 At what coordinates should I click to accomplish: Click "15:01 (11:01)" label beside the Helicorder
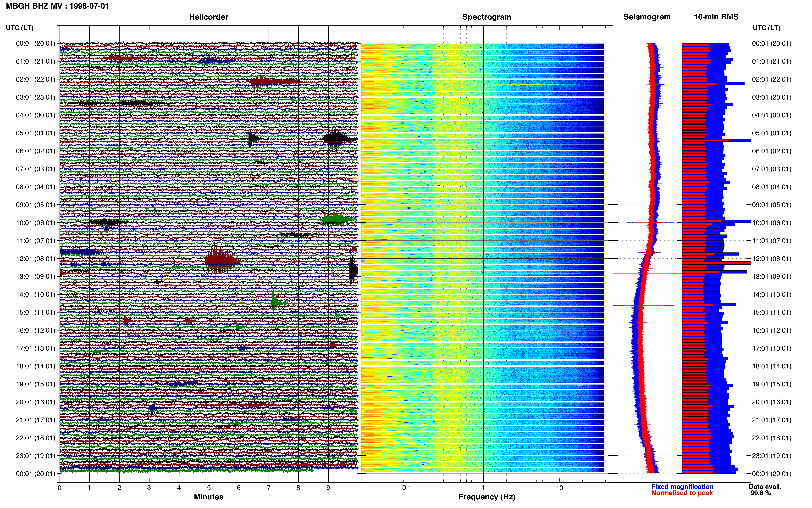click(36, 313)
